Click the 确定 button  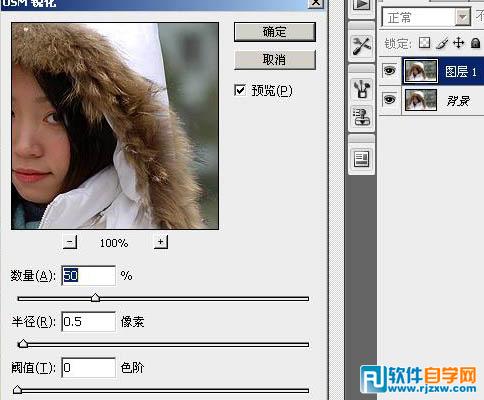275,32
